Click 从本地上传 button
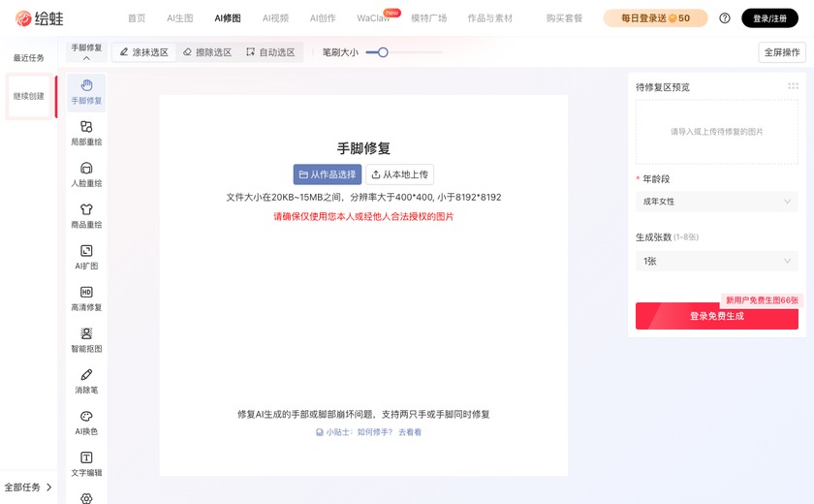The width and height of the screenshot is (814, 504). click(399, 174)
